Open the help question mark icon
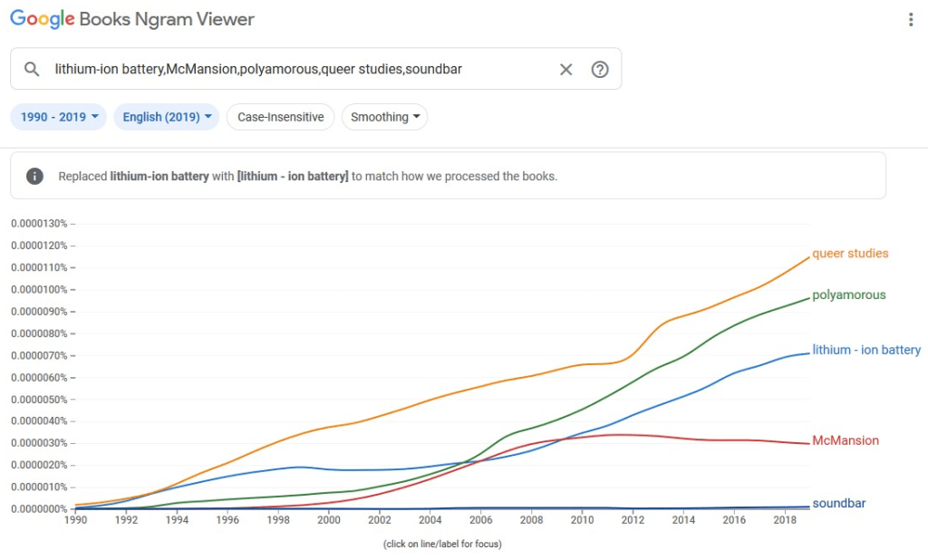Screen dimensions: 928x560 (599, 70)
